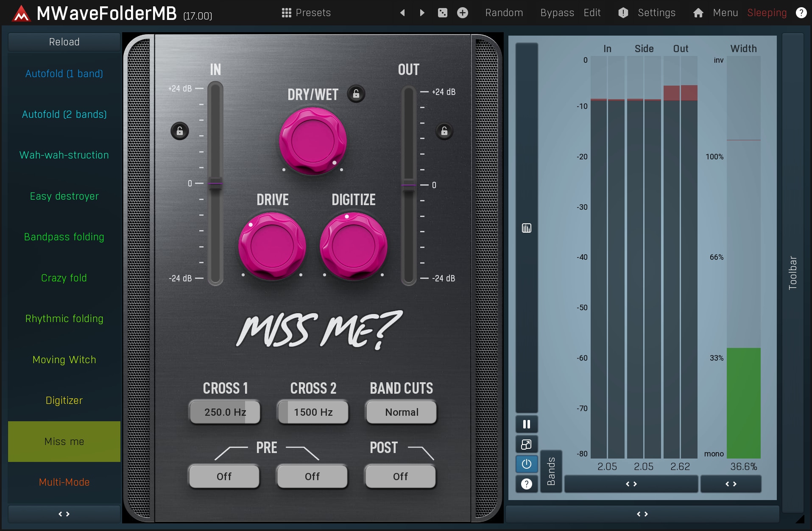Viewport: 812px width, 531px height.
Task: Pause the meters display
Action: 526,424
